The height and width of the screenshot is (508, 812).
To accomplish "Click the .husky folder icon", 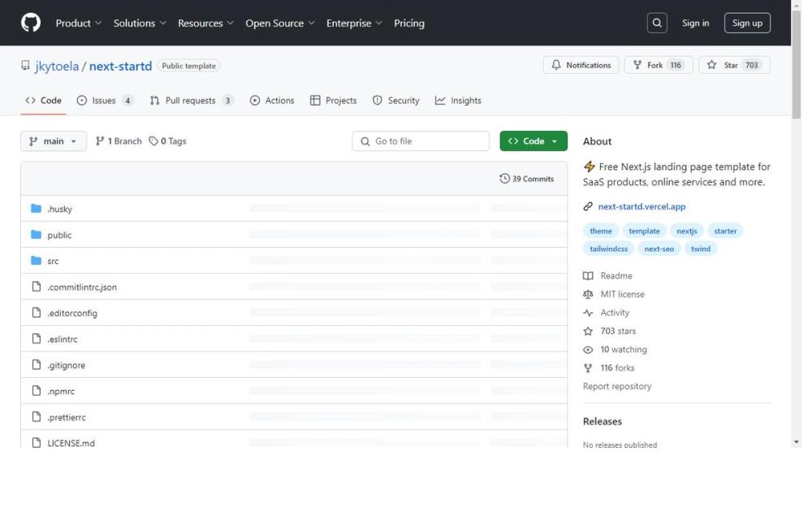I will click(36, 208).
